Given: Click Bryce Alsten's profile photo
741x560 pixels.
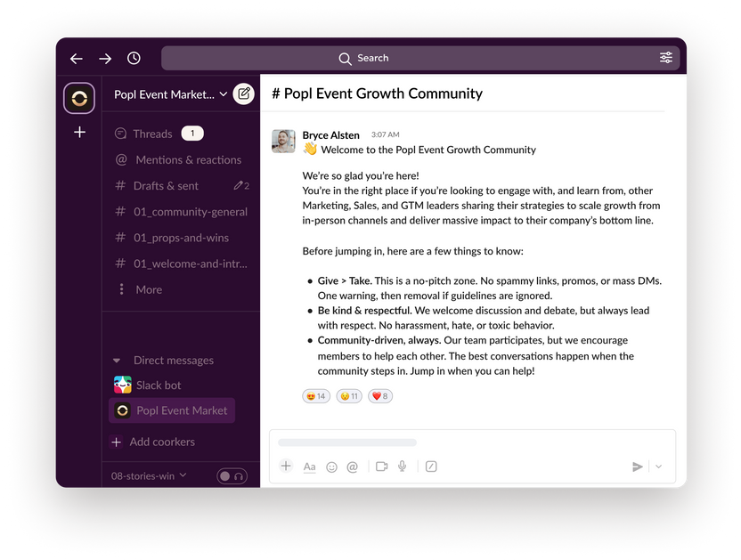Looking at the screenshot, I should pos(283,142).
